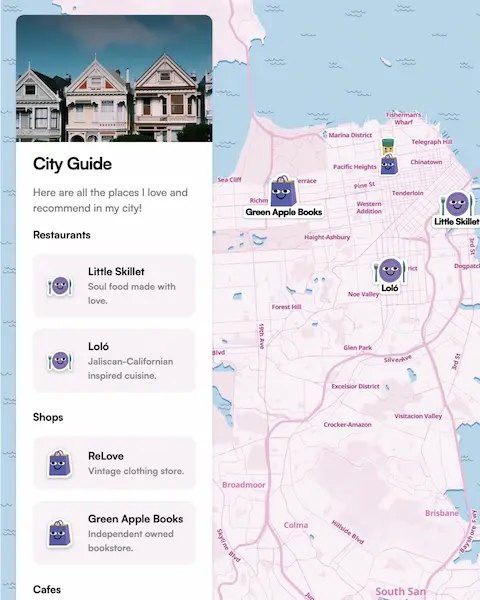This screenshot has height=600, width=480.
Task: Click the 'Colma' map label
Action: point(296,525)
